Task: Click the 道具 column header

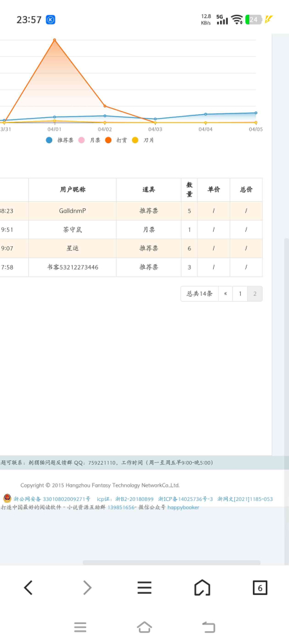Action: 149,190
